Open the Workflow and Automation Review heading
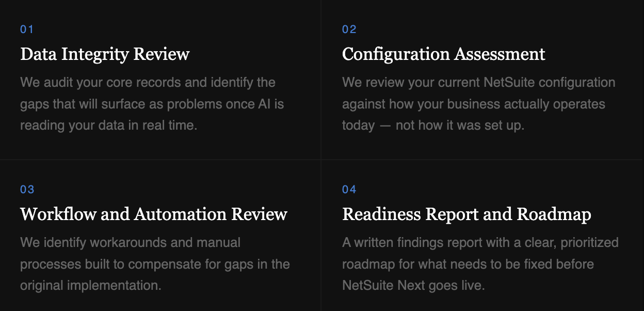Viewport: 644px width, 311px height. click(x=154, y=214)
